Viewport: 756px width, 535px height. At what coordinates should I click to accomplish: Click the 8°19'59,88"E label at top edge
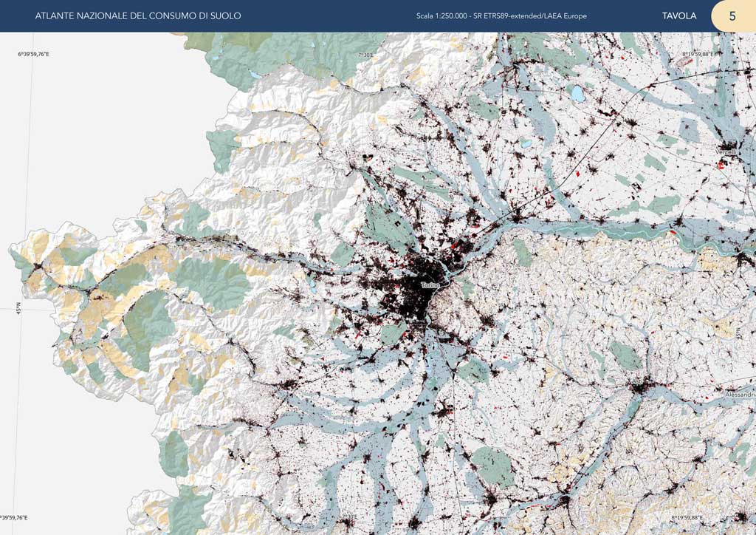click(x=701, y=54)
